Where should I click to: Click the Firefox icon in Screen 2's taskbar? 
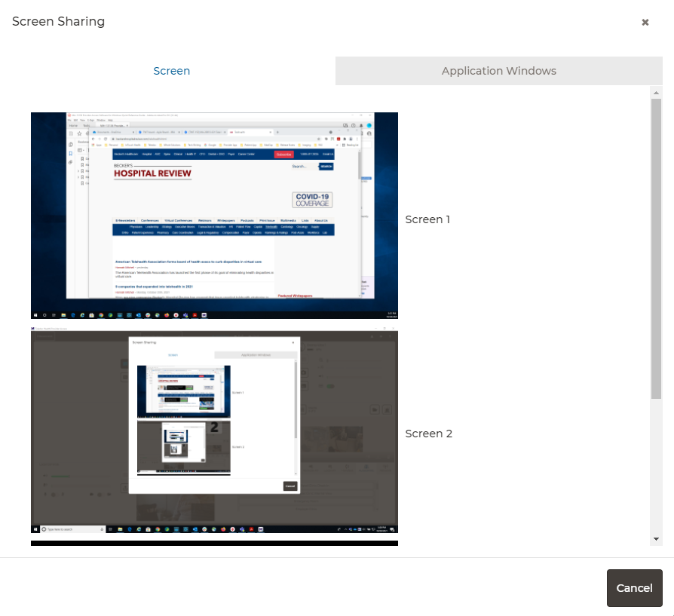(x=222, y=529)
